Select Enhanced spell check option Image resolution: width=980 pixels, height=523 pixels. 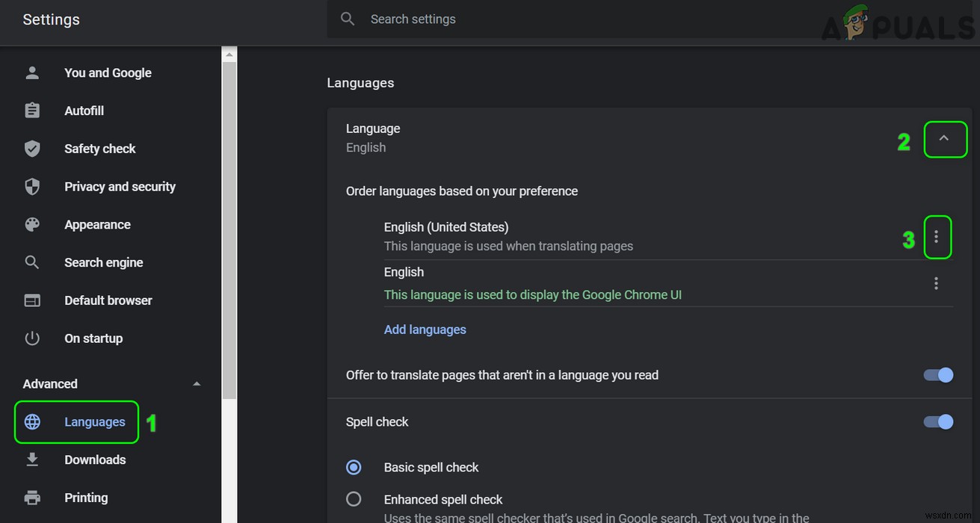(353, 498)
